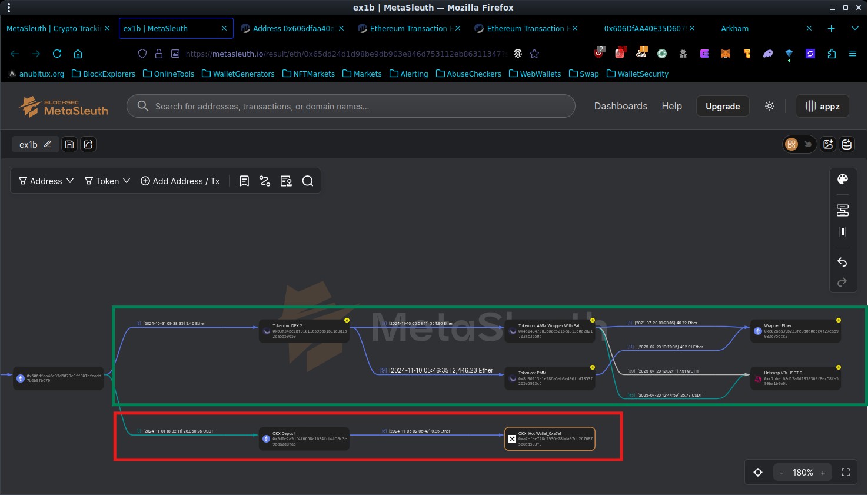Reload the current page
Screen dimensions: 868x495
pyautogui.click(x=57, y=54)
